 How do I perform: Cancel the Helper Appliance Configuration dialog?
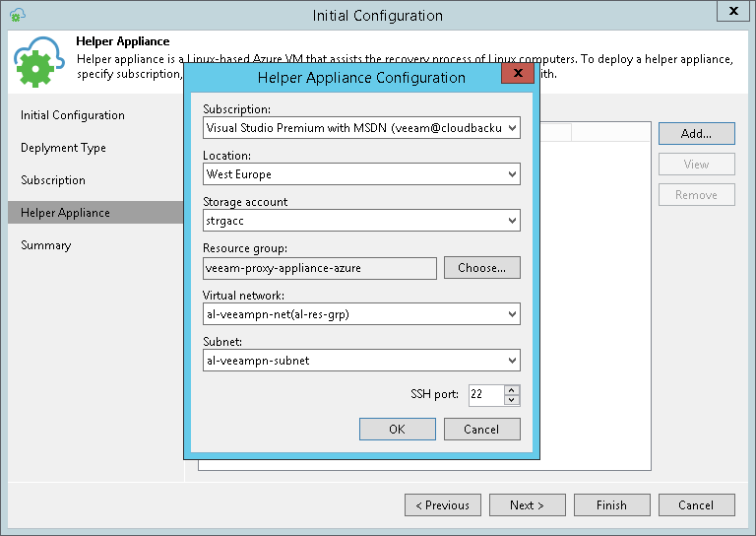coord(481,429)
